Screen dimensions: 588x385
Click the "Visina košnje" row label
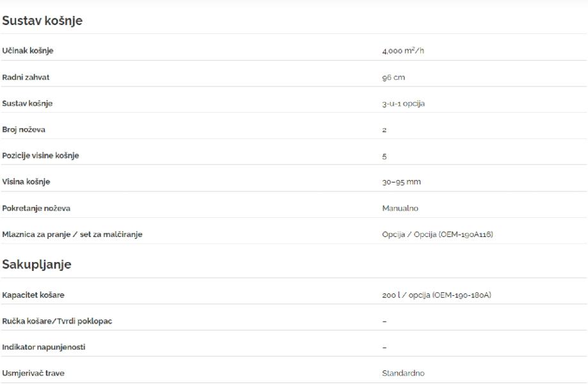(x=26, y=182)
